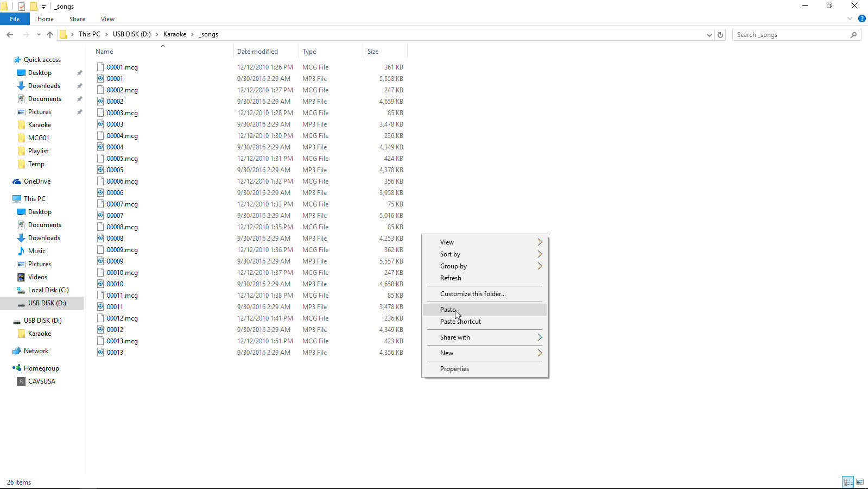Open Local Disk (C:) in sidebar
The image size is (868, 489).
(48, 290)
